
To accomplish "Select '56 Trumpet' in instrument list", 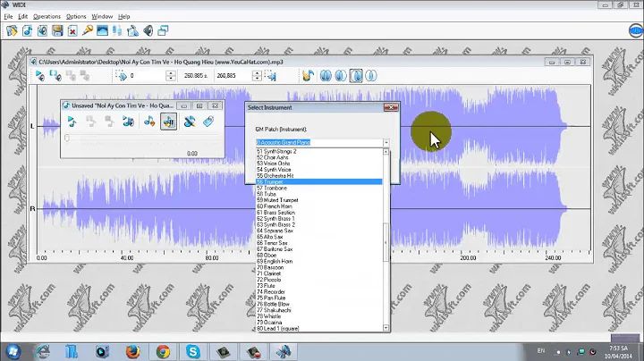I will tap(319, 181).
